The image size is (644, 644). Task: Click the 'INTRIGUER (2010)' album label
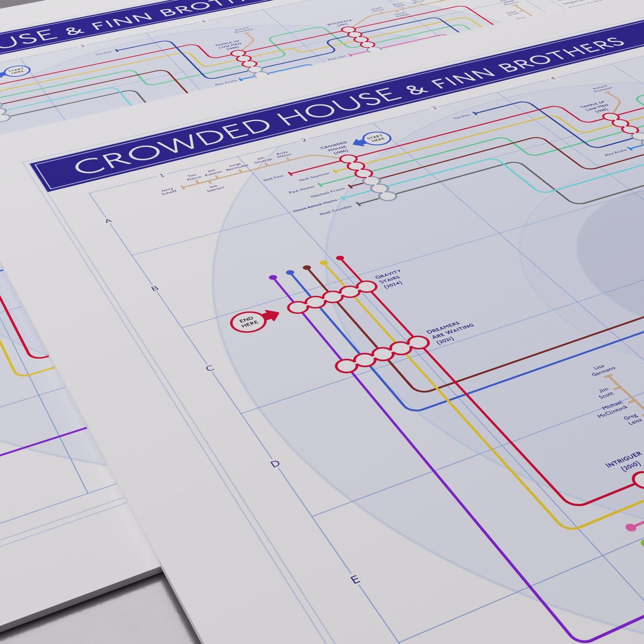pyautogui.click(x=624, y=462)
